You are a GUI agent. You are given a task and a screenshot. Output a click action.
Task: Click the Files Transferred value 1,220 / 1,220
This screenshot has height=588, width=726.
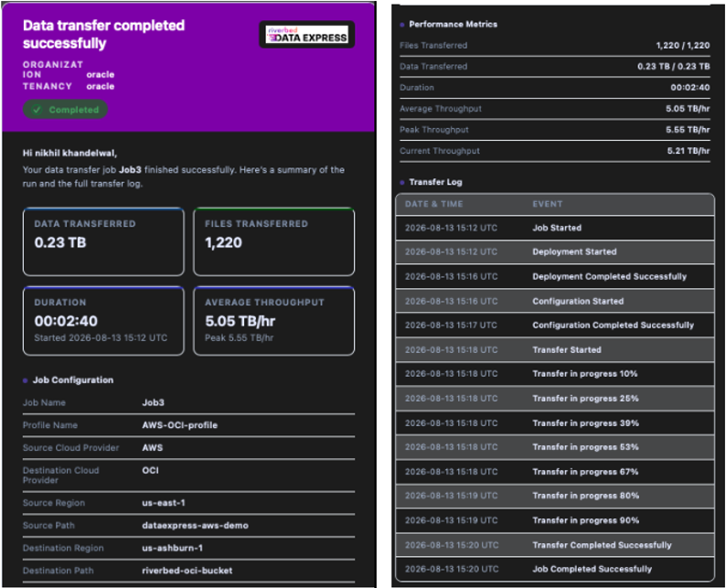coord(683,46)
